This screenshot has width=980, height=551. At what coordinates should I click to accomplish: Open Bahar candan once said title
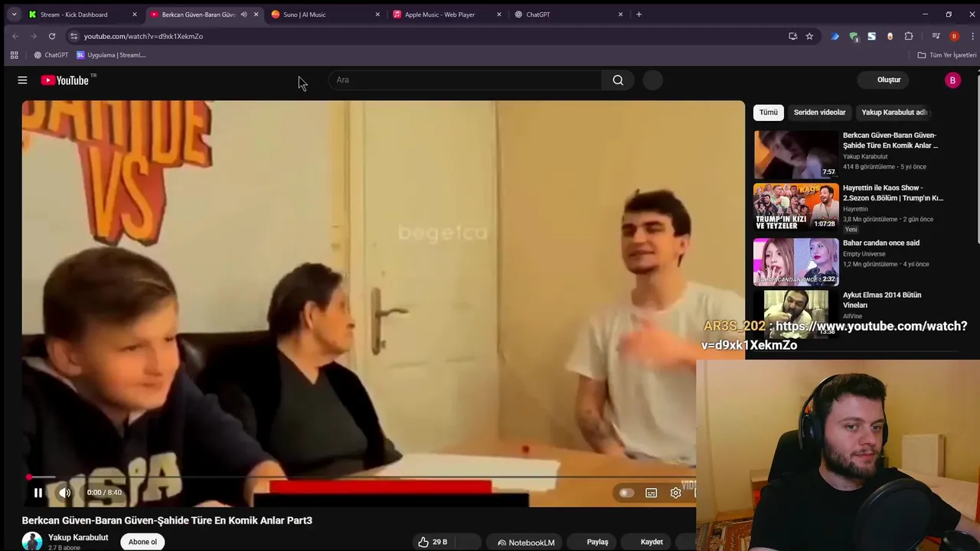(881, 243)
